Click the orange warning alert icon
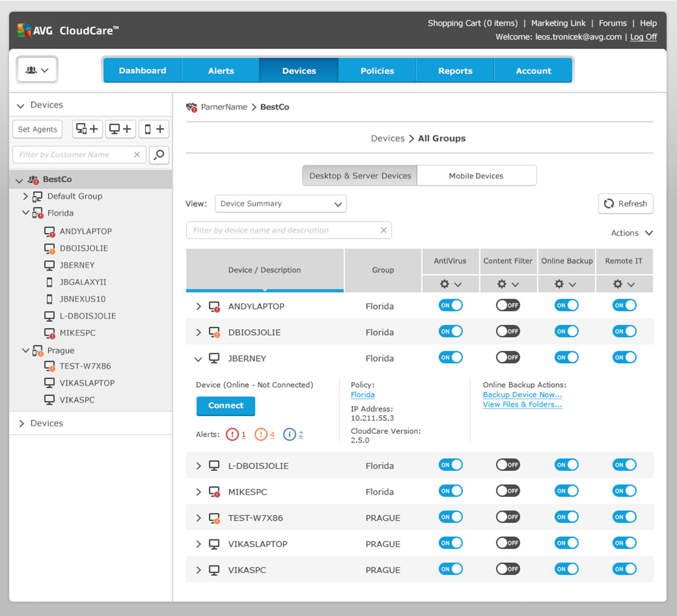 pyautogui.click(x=261, y=434)
